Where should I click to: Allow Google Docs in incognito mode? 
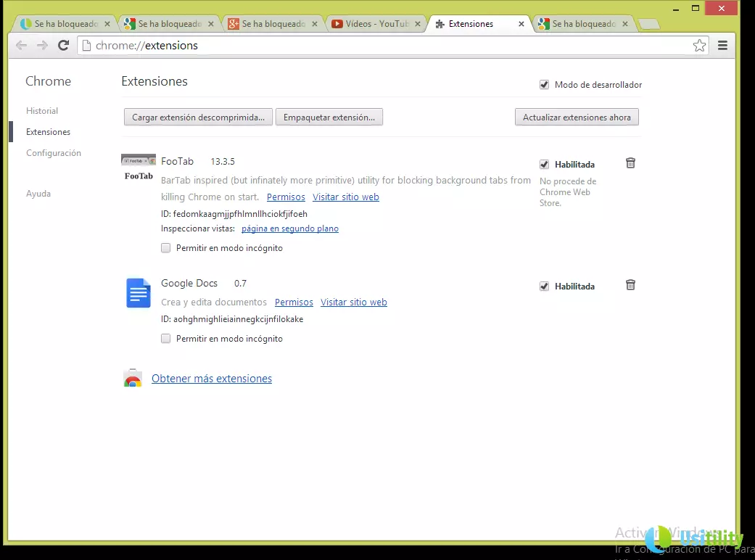(x=166, y=339)
